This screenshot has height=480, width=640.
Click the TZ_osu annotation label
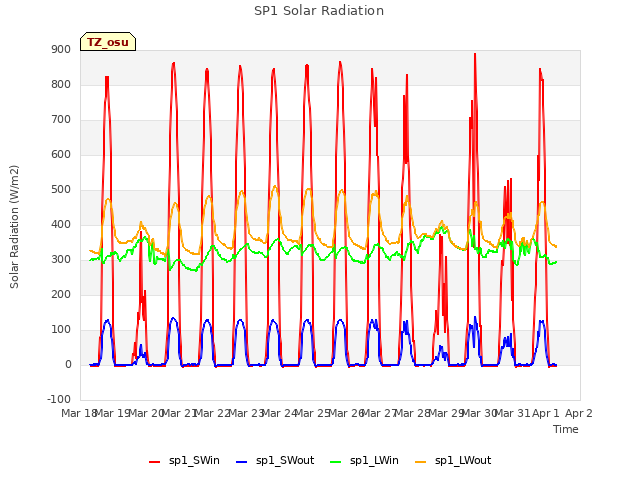(x=108, y=42)
